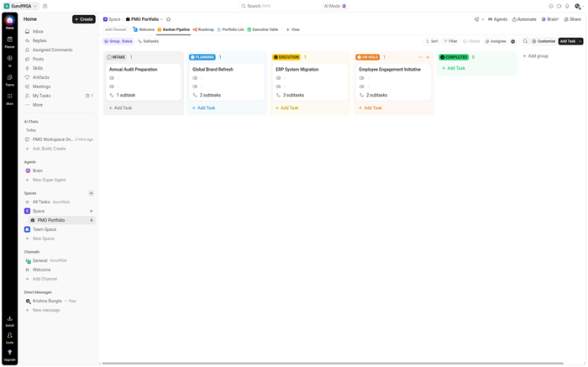Click the notifications bell icon in the top bar
The image size is (588, 367).
(567, 6)
